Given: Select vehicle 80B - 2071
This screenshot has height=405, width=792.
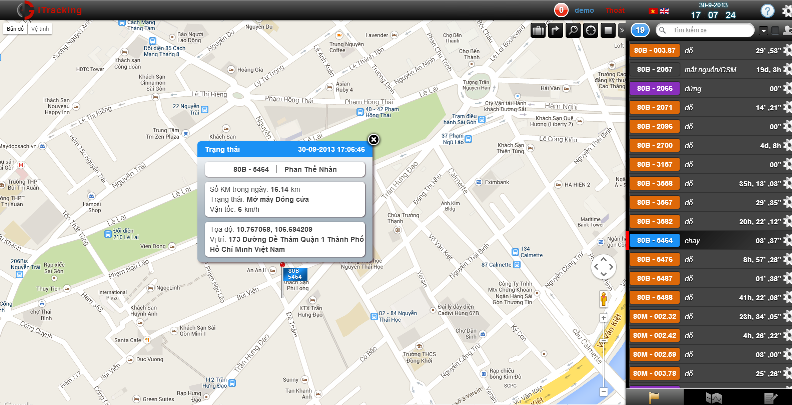Looking at the screenshot, I should coord(655,107).
